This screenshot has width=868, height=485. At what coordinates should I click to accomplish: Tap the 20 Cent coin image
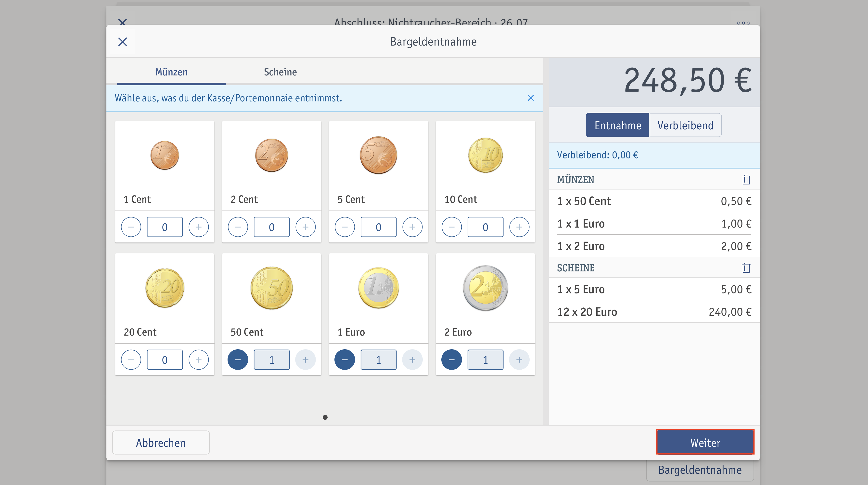165,288
